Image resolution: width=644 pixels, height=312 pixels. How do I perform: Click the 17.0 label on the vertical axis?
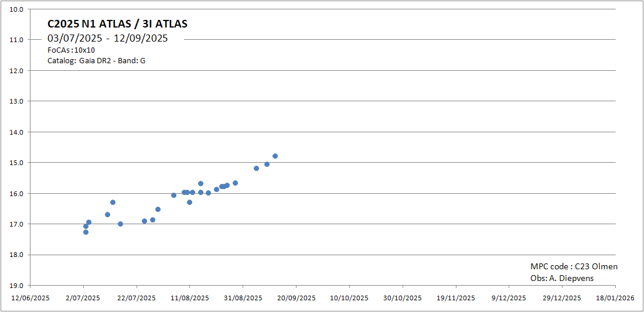pyautogui.click(x=17, y=224)
